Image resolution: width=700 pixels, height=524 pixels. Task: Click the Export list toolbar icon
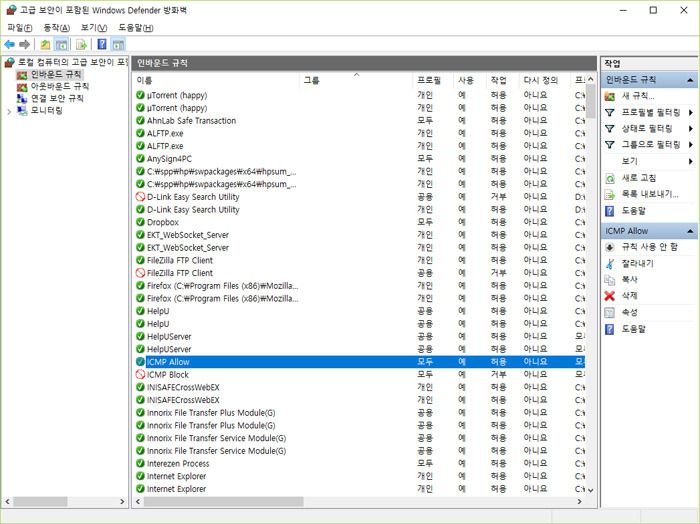[81, 45]
